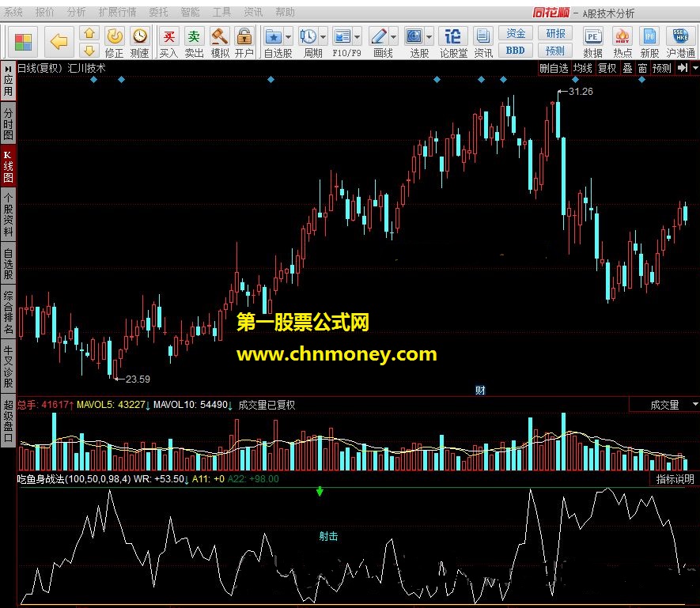Click the 开户 lock icon
The height and width of the screenshot is (608, 700).
pos(244,36)
